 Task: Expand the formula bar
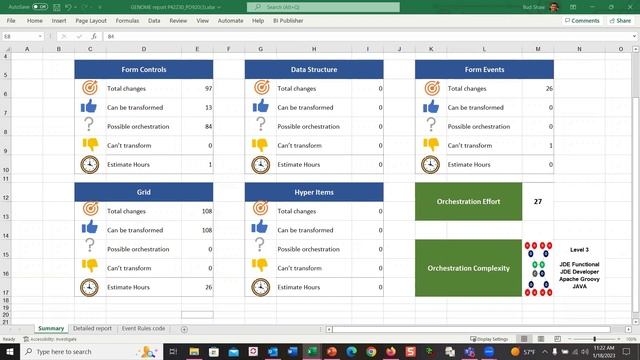[x=634, y=36]
